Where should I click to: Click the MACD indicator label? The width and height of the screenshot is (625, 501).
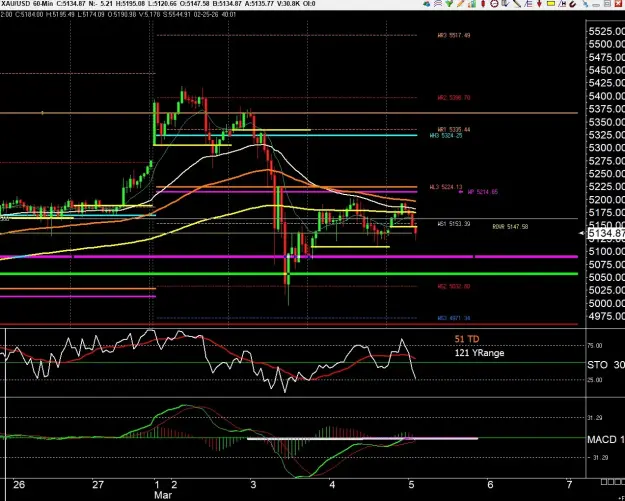point(602,439)
